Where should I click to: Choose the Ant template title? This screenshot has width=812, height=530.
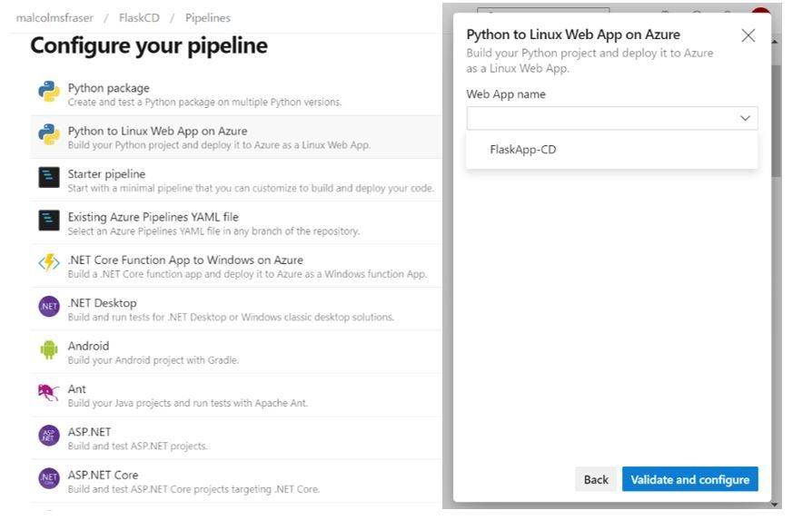point(76,388)
